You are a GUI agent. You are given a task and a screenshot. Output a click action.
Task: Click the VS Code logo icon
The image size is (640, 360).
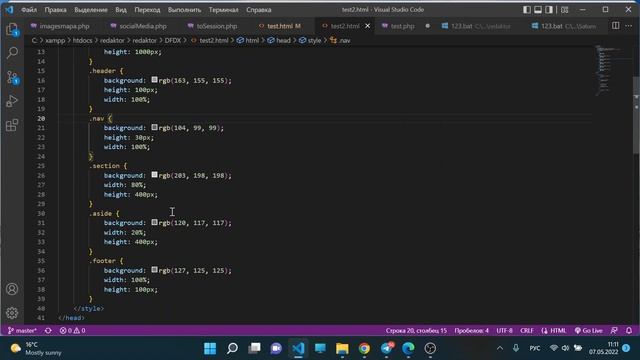point(9,9)
